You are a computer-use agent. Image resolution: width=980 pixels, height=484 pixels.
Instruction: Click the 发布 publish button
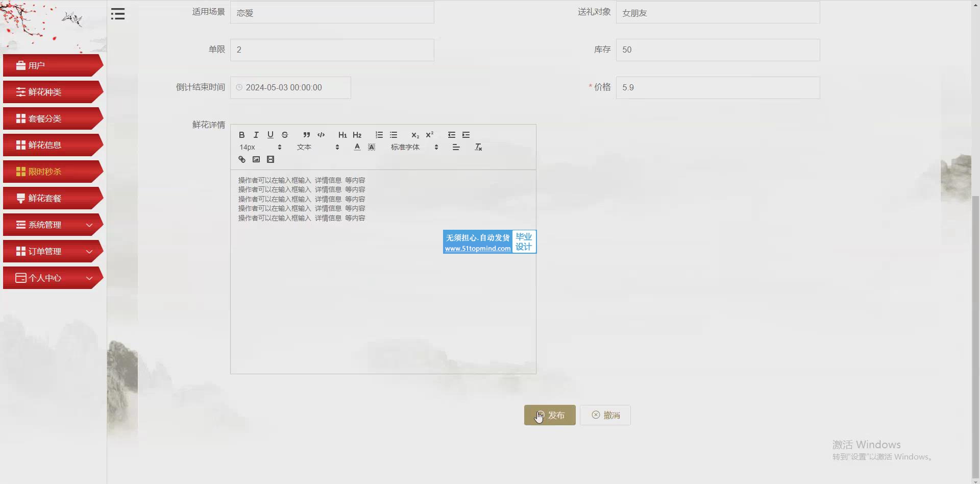click(x=550, y=415)
